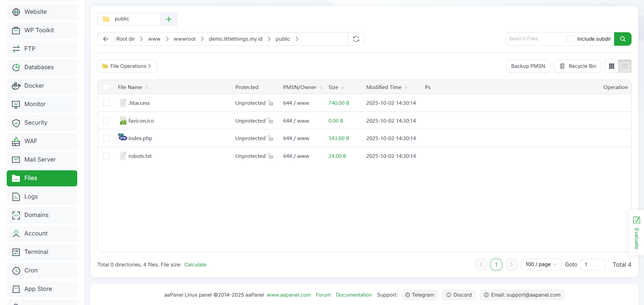Viewport: 644px width, 305px height.
Task: Click the Terminal icon in sidebar
Action: tap(16, 252)
